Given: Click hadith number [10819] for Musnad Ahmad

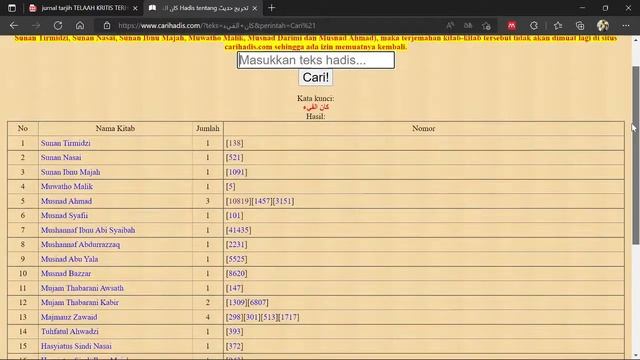Looking at the screenshot, I should tap(238, 201).
